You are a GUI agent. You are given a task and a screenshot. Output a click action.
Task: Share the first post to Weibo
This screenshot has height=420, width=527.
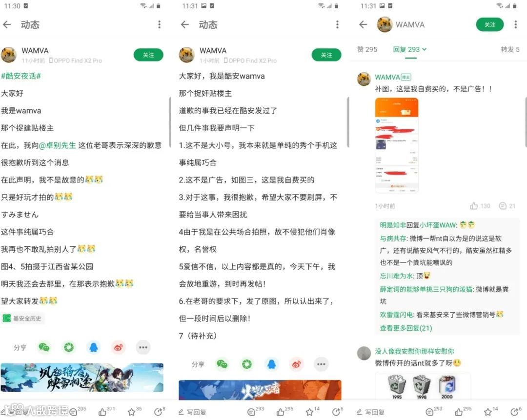(x=118, y=347)
